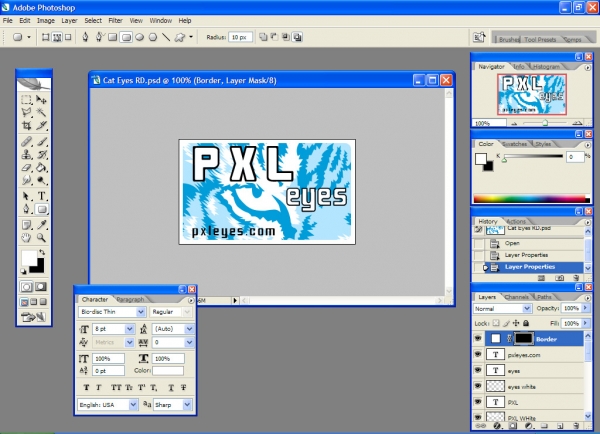This screenshot has height=434, width=600.
Task: Open the File menu
Action: (8, 21)
